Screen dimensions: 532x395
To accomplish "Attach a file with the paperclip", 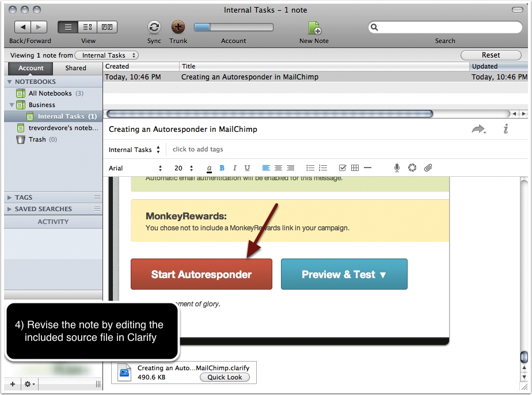I will tap(428, 168).
